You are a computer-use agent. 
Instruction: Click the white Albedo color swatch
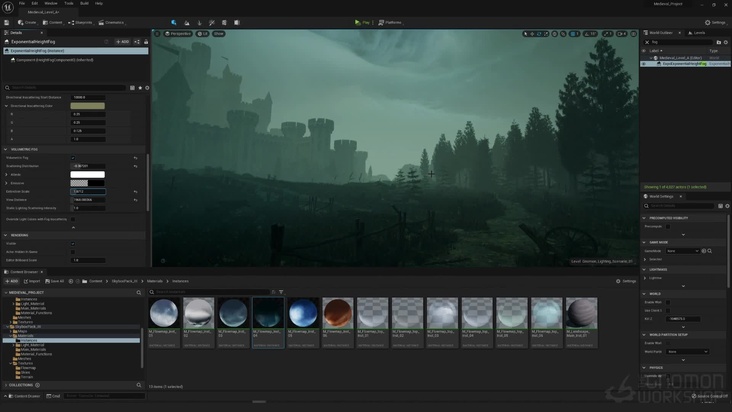[87, 174]
